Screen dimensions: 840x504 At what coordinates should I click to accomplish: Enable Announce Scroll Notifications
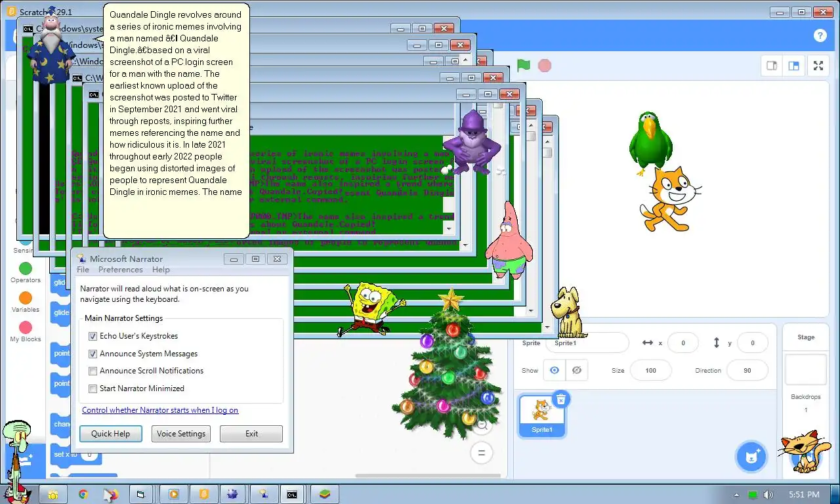point(93,371)
